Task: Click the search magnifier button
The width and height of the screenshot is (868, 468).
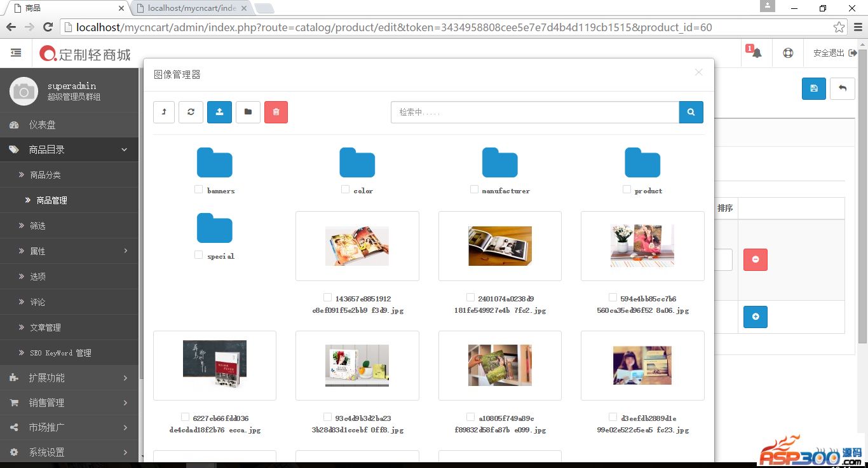Action: 691,112
